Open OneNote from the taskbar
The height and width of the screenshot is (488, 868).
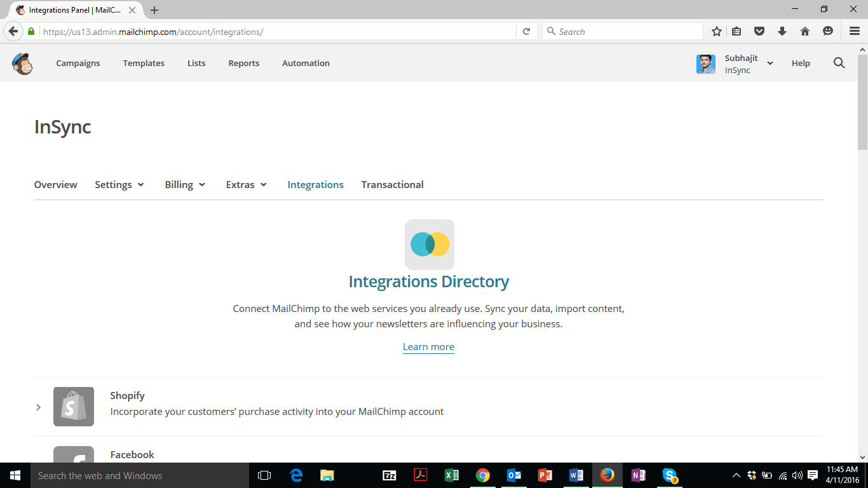pyautogui.click(x=639, y=475)
